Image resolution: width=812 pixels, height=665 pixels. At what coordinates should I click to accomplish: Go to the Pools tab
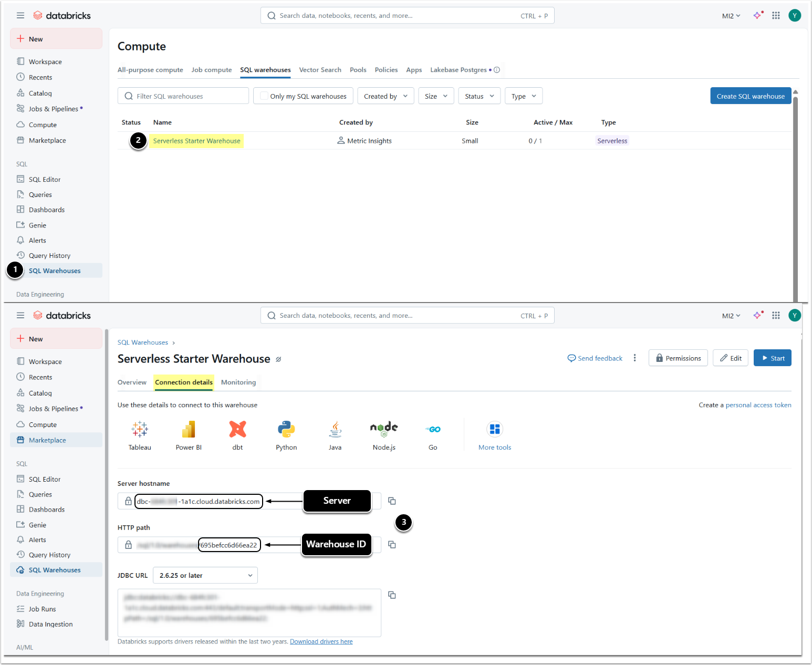tap(358, 70)
